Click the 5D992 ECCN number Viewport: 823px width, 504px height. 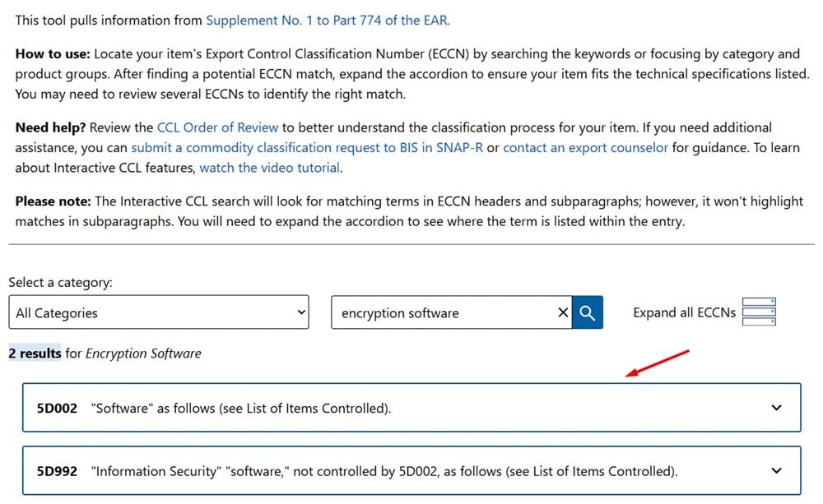[57, 471]
